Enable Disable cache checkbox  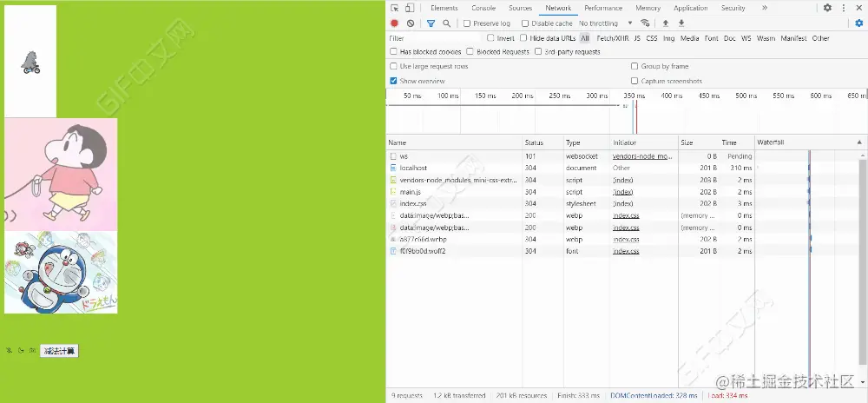click(x=525, y=23)
